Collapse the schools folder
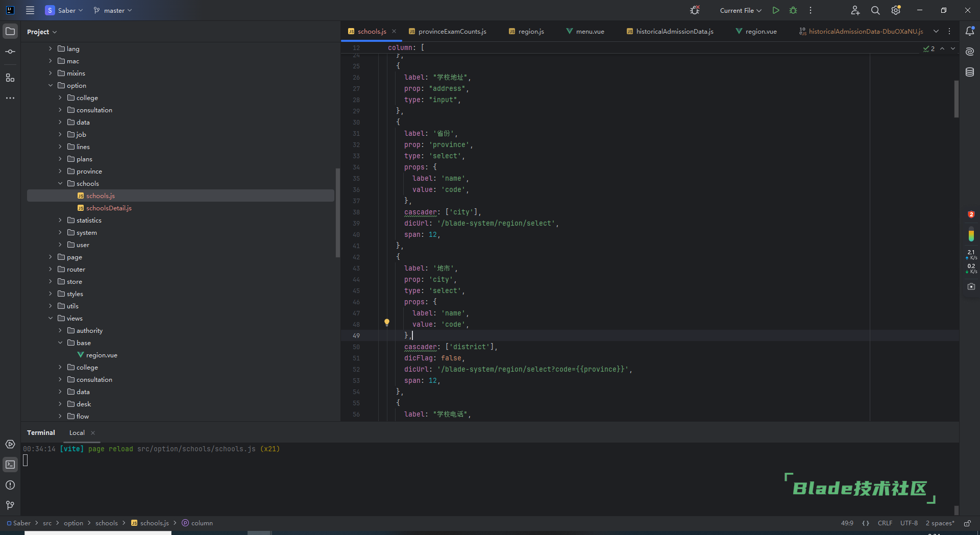 60,183
